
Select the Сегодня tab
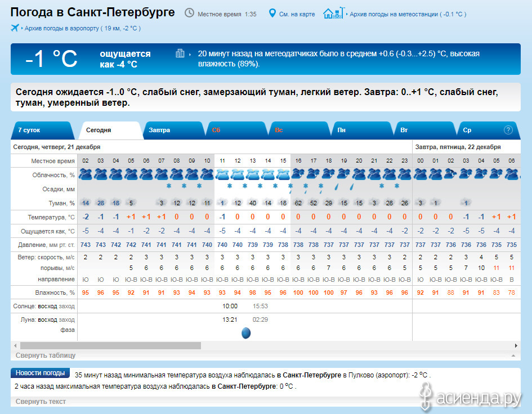(110, 130)
